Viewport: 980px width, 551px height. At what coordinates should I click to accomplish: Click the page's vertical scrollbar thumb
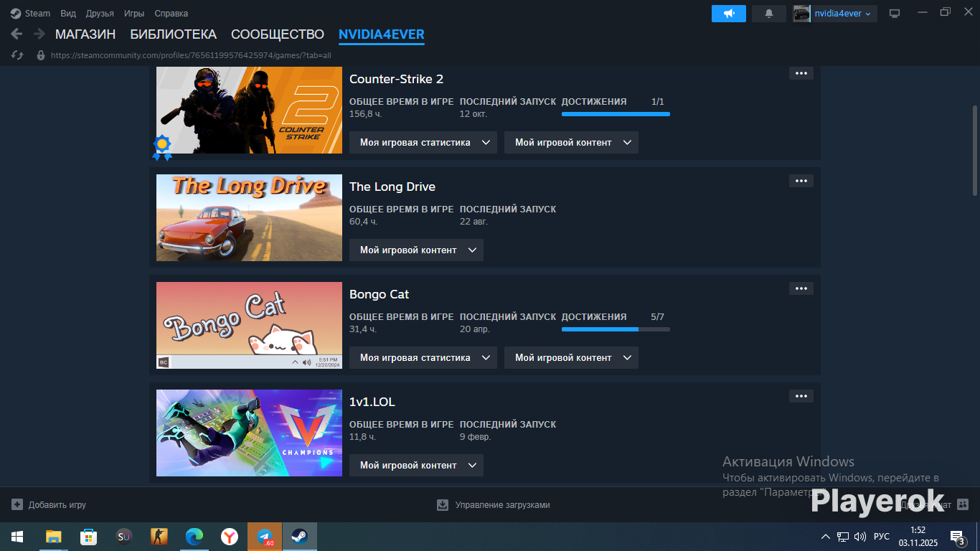click(x=974, y=151)
